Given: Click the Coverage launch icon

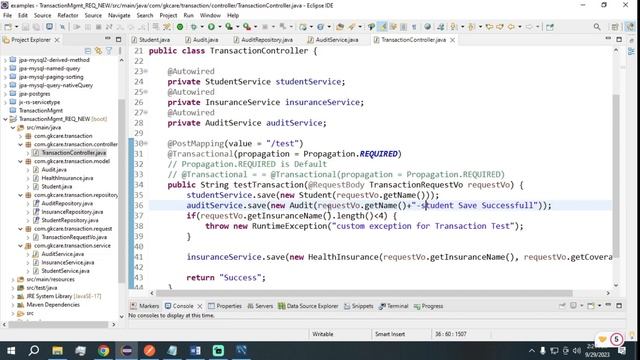Looking at the screenshot, I should (x=229, y=27).
